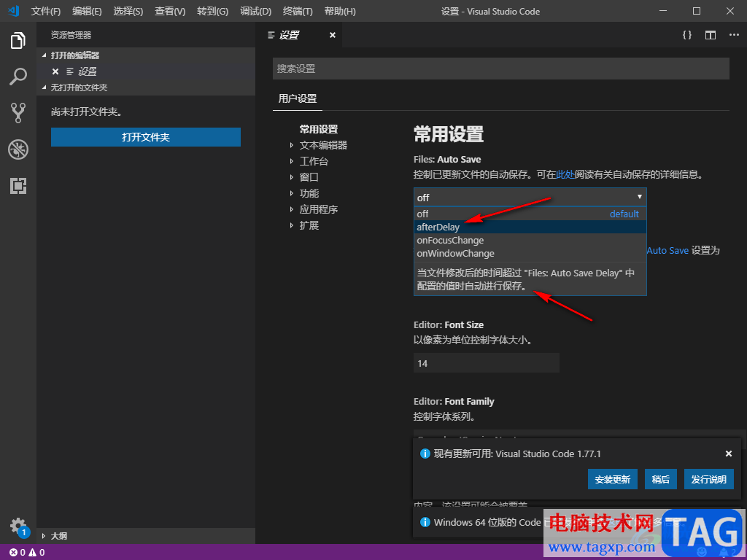Click the Auto Save link text

click(x=667, y=251)
